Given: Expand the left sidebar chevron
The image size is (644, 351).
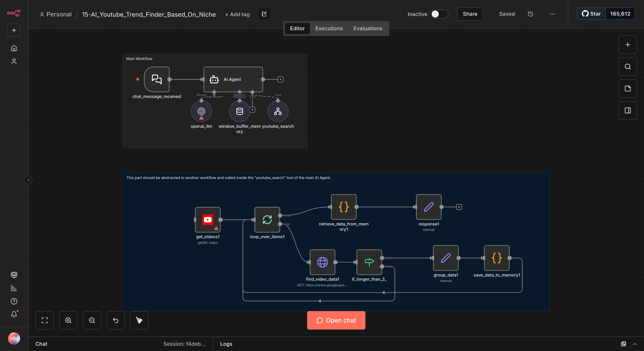Looking at the screenshot, I should (28, 180).
